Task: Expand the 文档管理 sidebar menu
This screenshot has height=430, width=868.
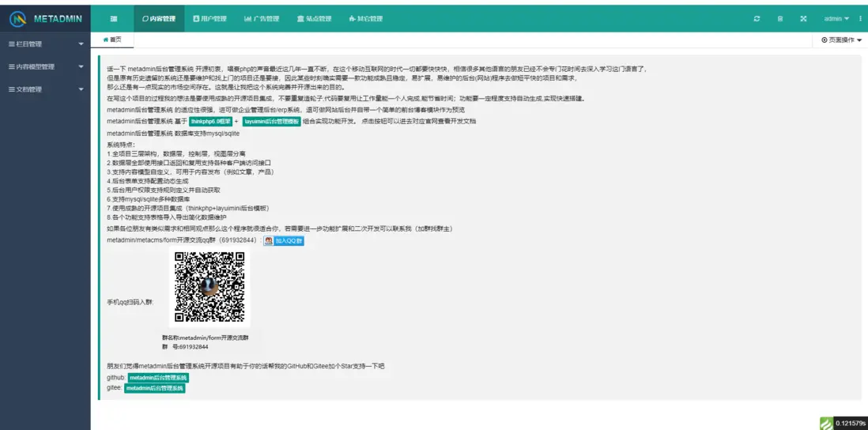Action: (45, 89)
